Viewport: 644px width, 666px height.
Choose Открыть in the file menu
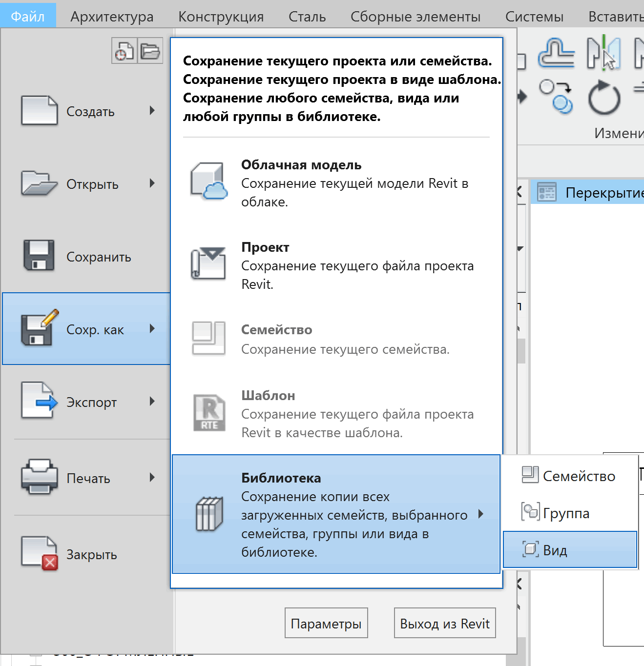click(86, 184)
